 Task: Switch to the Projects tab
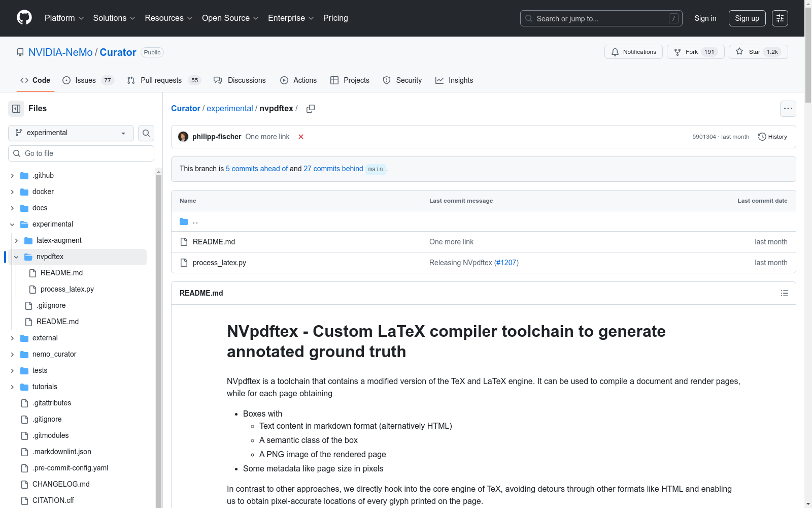pos(350,80)
